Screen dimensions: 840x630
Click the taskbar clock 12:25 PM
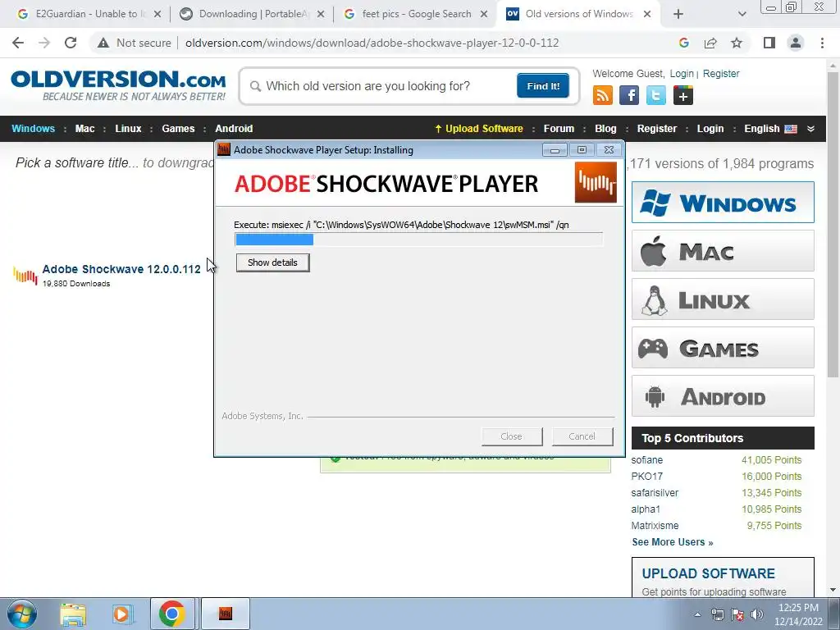click(x=797, y=608)
